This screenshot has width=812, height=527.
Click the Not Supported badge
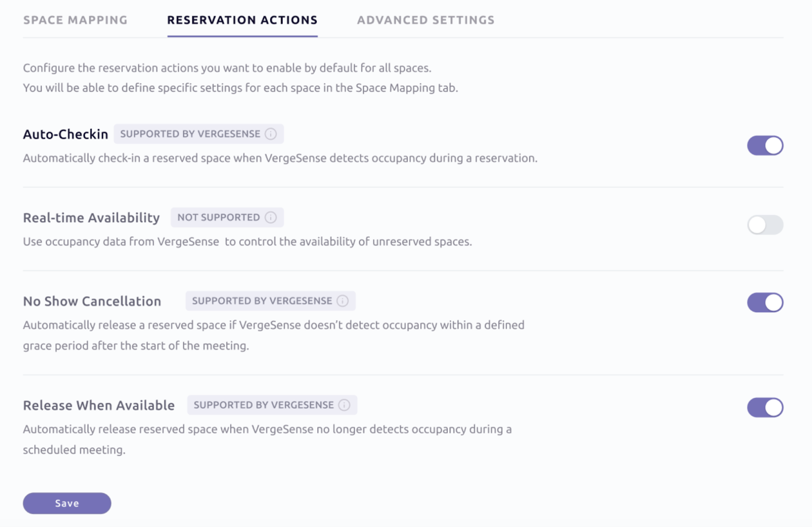point(227,217)
